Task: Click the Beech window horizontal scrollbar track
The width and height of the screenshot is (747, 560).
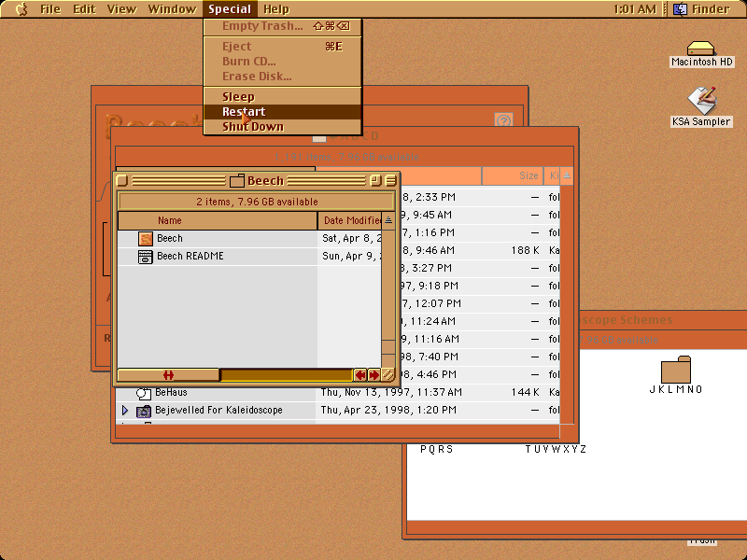Action: point(286,375)
